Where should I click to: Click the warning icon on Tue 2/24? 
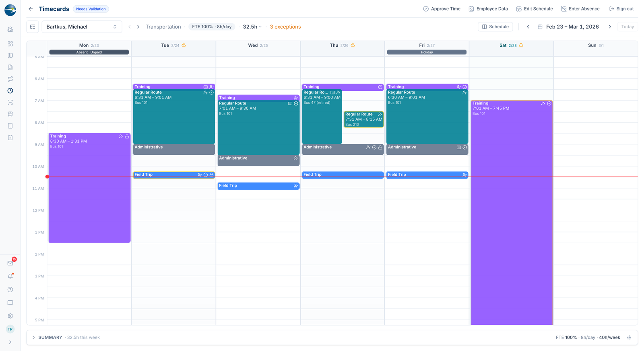(x=184, y=45)
